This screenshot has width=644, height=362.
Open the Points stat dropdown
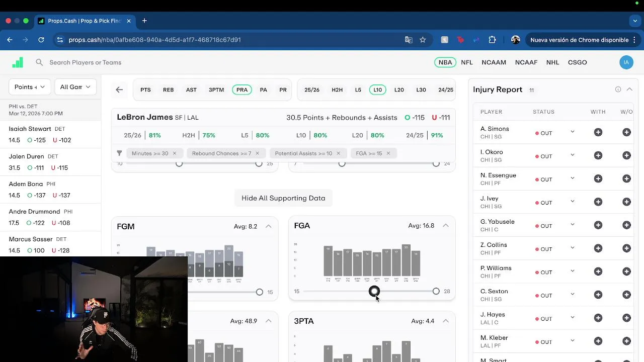tap(30, 87)
